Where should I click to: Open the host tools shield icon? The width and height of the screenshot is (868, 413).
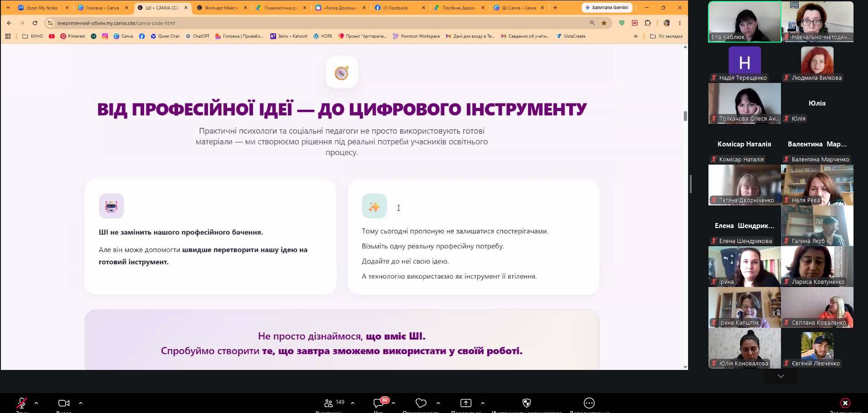[x=527, y=403]
